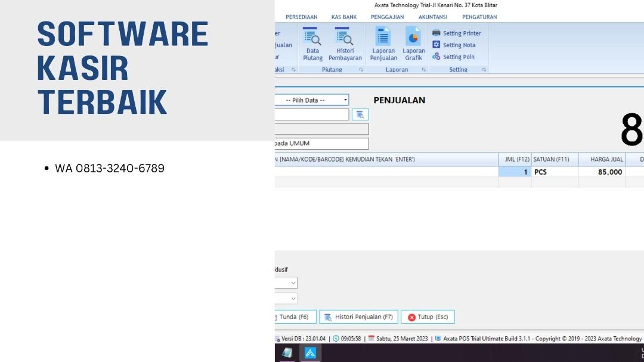Screen dimensions: 644x362
Task: Click the JML quantity cell showing 1
Action: pos(515,172)
